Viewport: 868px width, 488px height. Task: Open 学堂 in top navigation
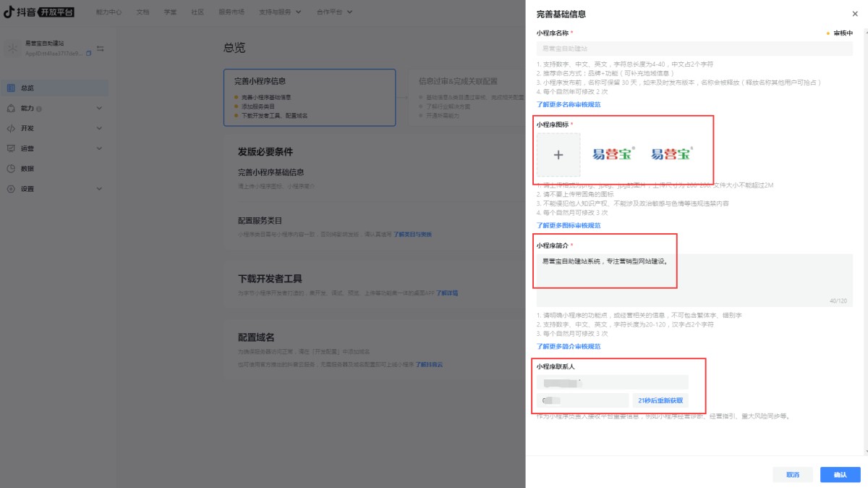point(170,12)
